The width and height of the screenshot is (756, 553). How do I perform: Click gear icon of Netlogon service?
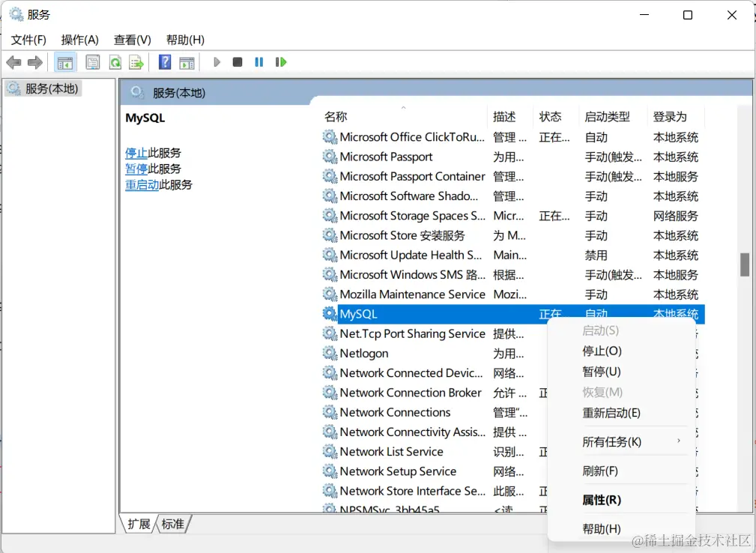point(330,353)
